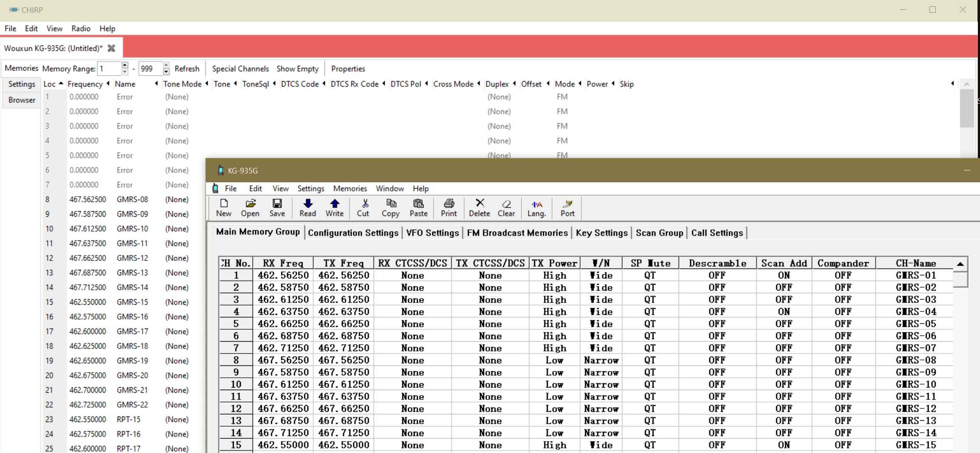Collapse the Power column arrow
The height and width of the screenshot is (453, 980).
click(x=613, y=84)
